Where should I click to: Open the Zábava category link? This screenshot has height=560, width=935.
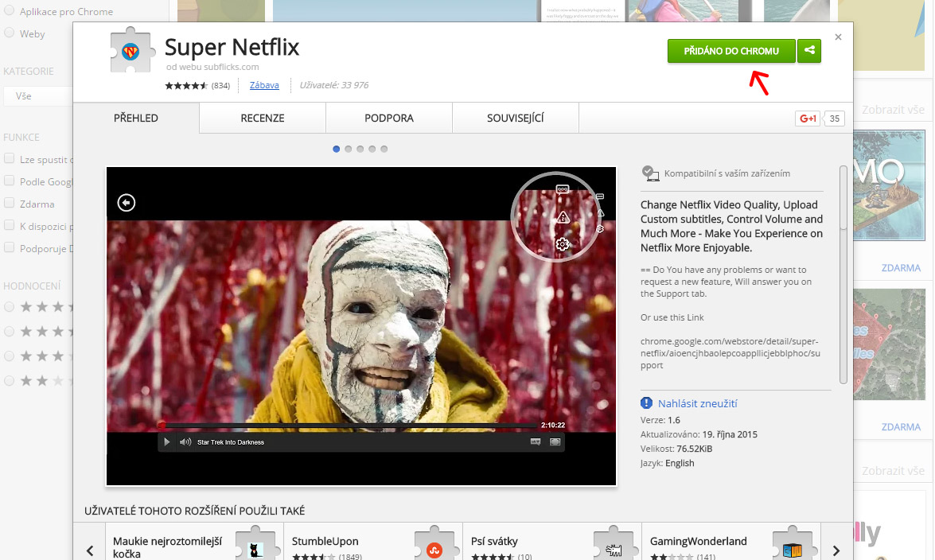tap(264, 85)
